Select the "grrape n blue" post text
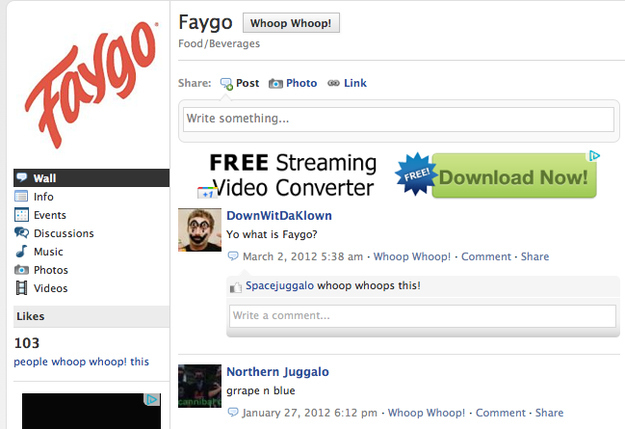Screen dimensions: 625x429 tap(261, 391)
